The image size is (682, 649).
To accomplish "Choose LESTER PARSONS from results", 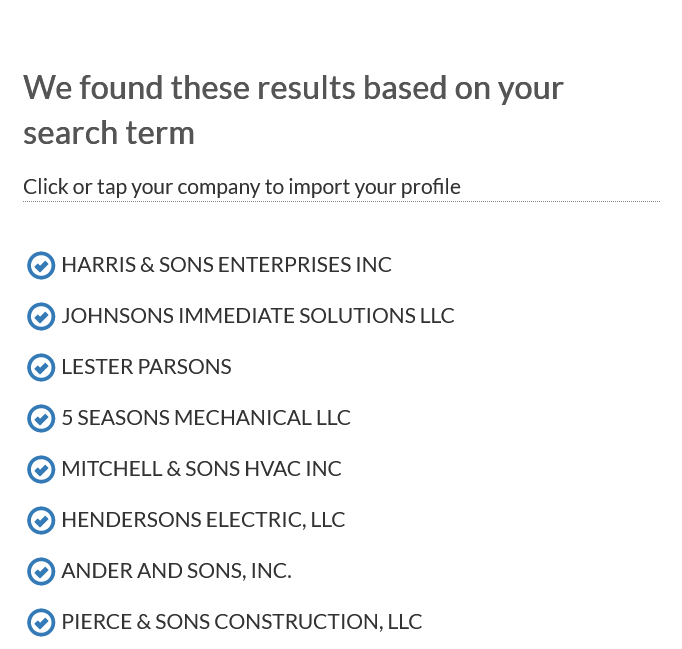I will [146, 367].
